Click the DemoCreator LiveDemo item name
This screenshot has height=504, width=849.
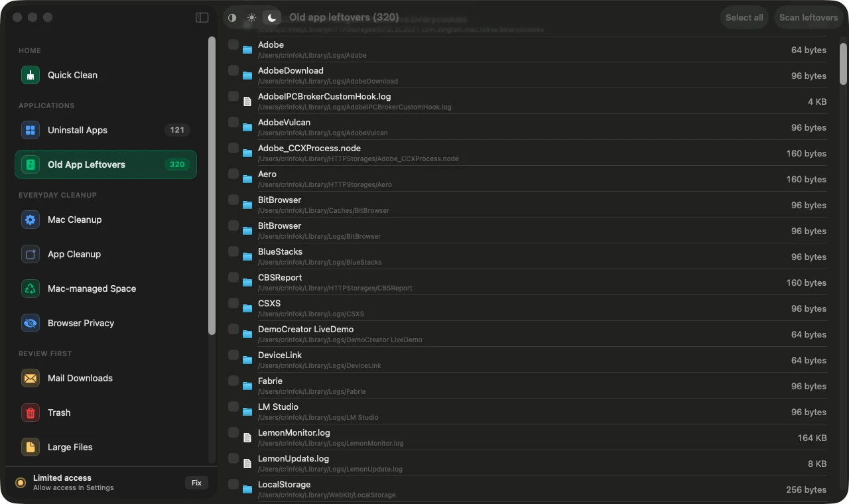[306, 329]
